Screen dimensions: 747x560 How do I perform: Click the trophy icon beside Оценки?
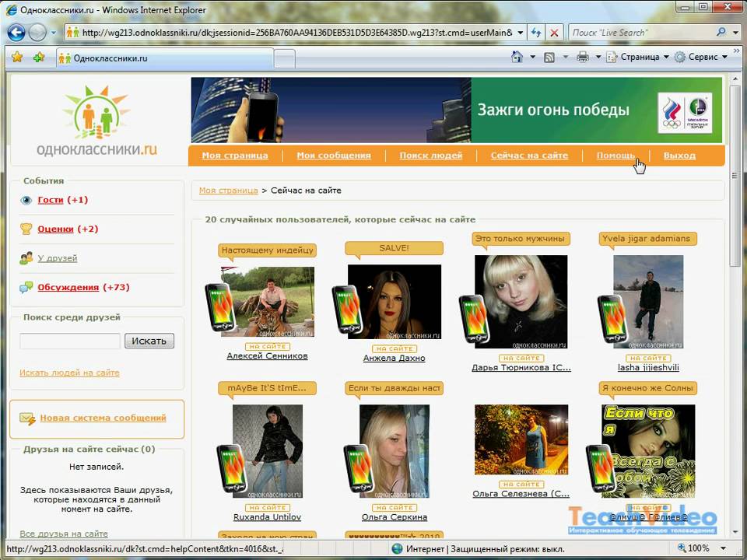[26, 229]
